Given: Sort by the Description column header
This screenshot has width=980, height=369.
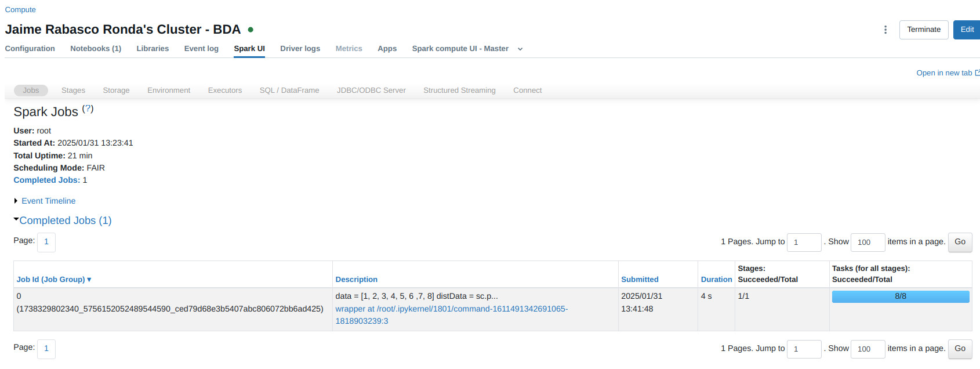Looking at the screenshot, I should tap(356, 279).
